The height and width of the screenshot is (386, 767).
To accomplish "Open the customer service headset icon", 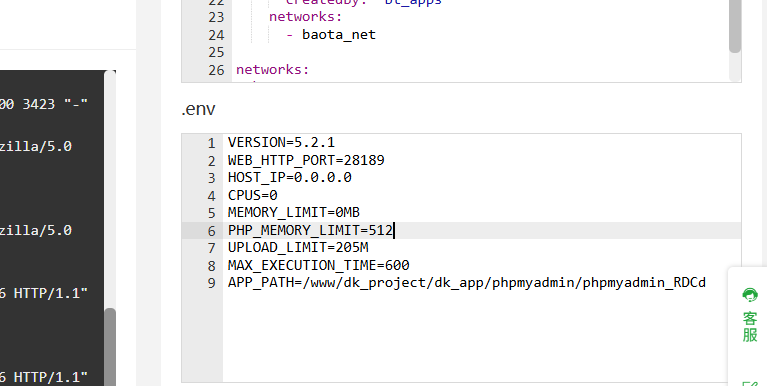I will coord(750,295).
